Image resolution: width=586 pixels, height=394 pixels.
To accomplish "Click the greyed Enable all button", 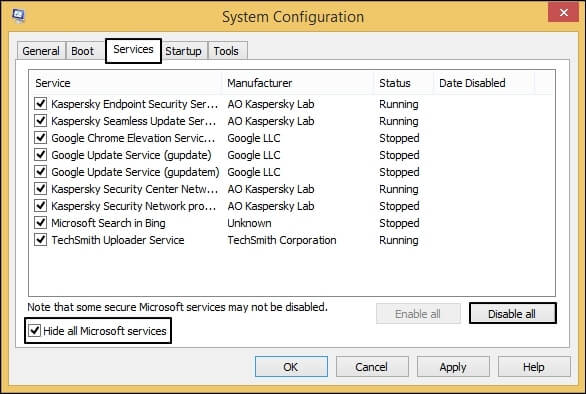I will point(418,314).
